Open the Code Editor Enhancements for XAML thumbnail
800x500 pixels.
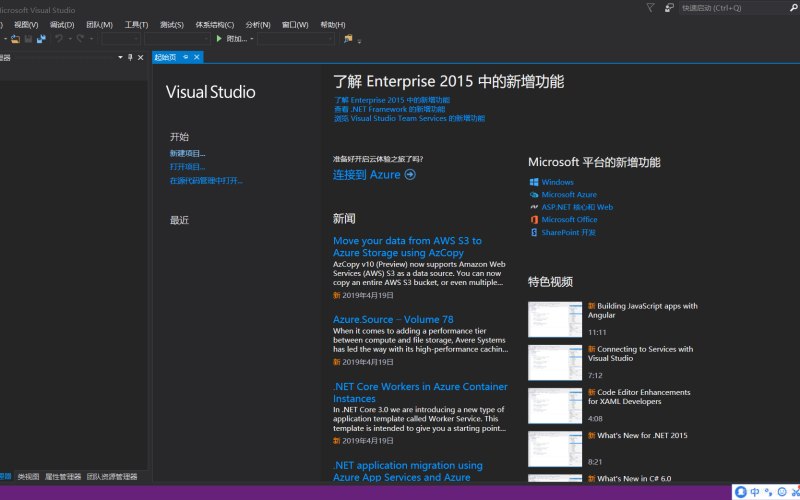555,406
